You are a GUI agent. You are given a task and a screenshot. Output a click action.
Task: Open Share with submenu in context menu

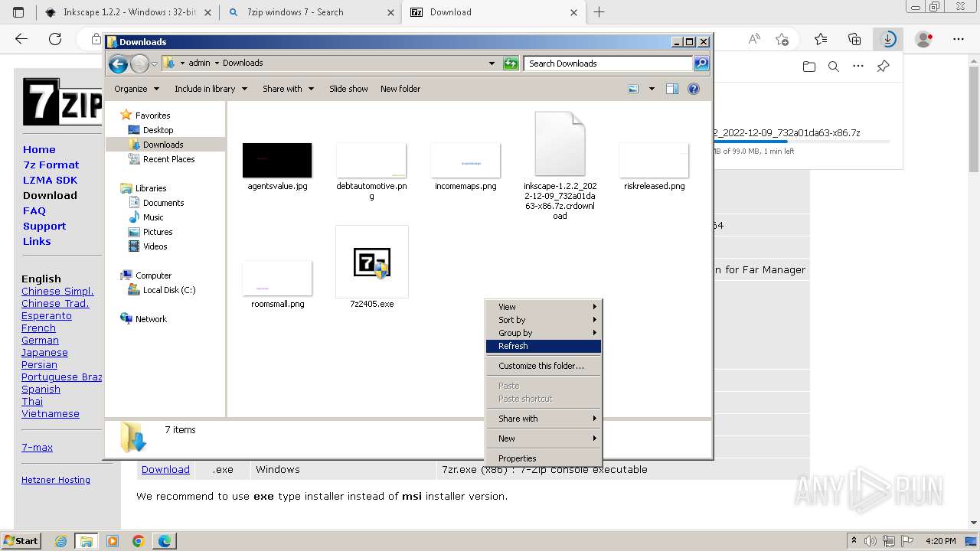pos(544,419)
